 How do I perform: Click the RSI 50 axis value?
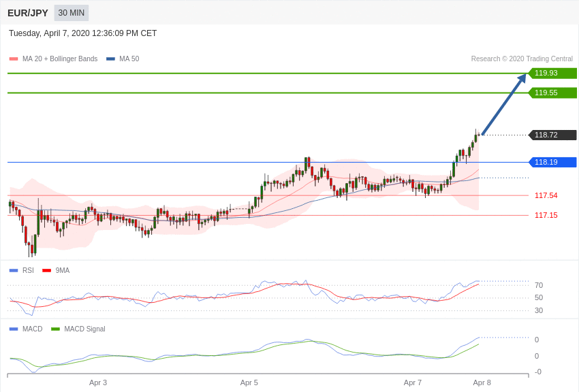(539, 297)
